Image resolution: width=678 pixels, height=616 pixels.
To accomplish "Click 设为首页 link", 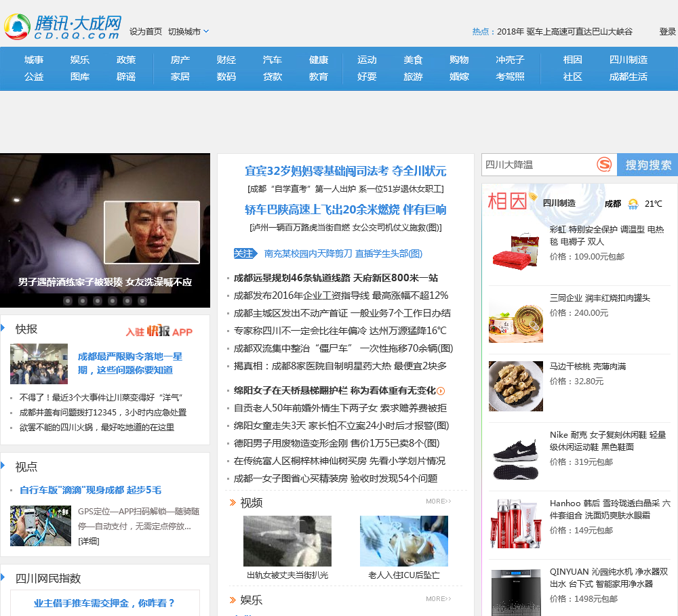I will pos(146,32).
